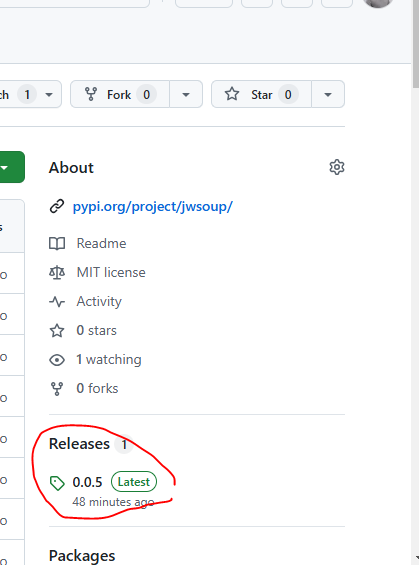Open the About settings gear icon
This screenshot has height=565, width=419.
click(x=337, y=167)
